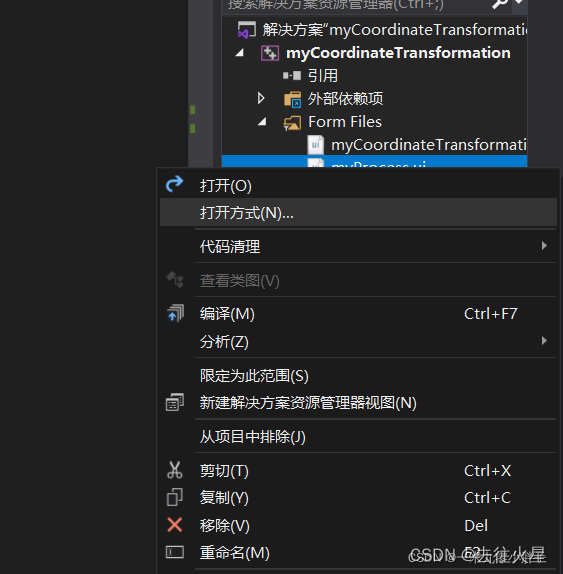Click the compile icon beside 编译(M)

[175, 313]
